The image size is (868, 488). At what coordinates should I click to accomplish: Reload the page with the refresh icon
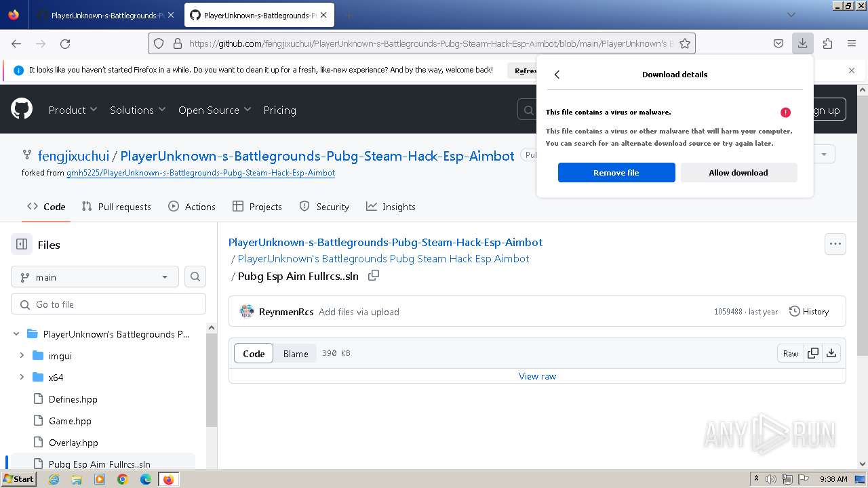point(65,43)
